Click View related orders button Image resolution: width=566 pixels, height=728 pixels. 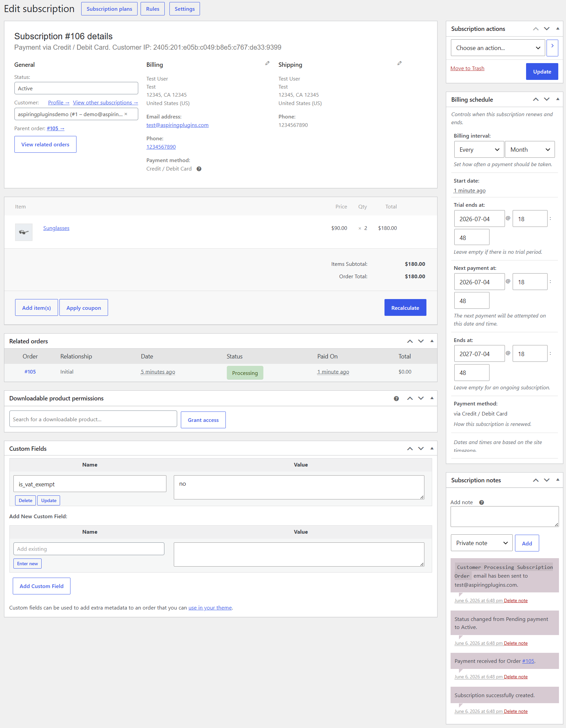click(45, 144)
